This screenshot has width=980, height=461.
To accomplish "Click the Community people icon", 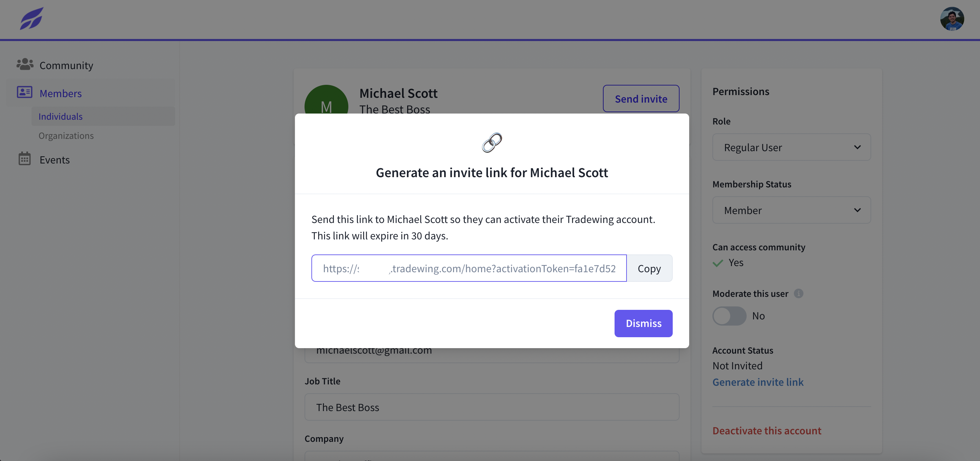I will pos(25,64).
